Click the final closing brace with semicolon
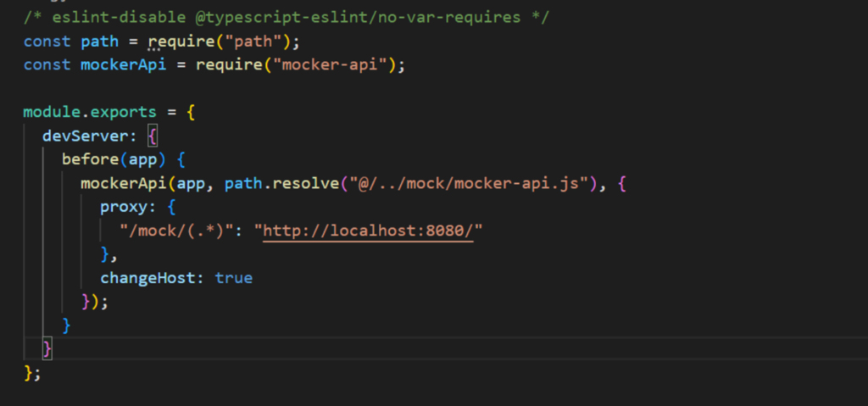 pos(31,371)
